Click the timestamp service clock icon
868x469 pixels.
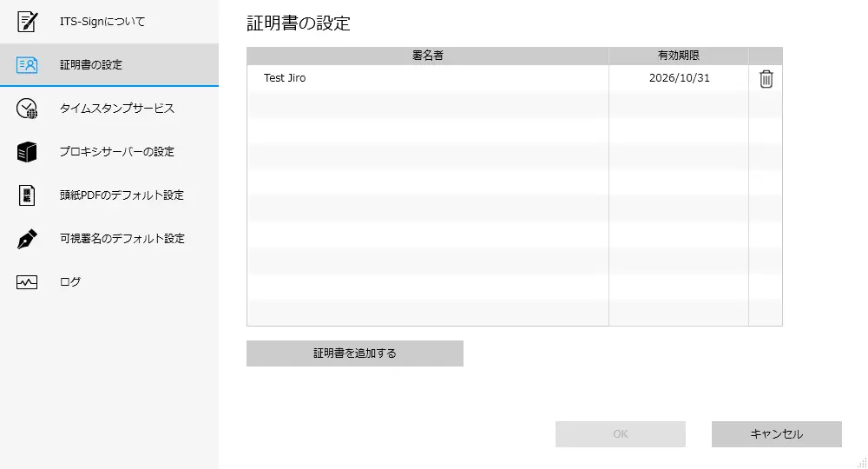coord(27,109)
